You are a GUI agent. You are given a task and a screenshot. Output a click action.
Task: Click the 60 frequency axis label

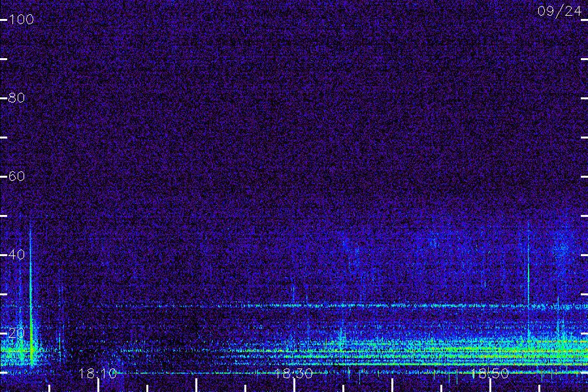coord(16,176)
